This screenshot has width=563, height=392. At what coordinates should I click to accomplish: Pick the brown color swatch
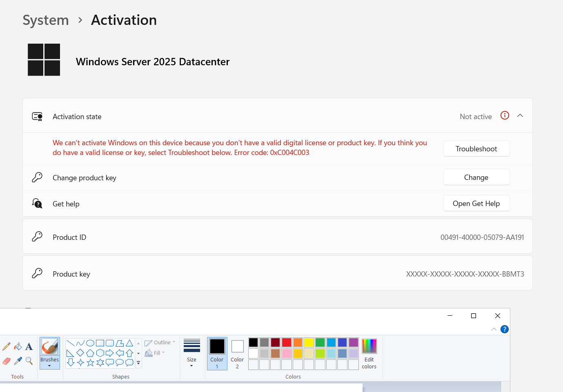[x=276, y=353]
